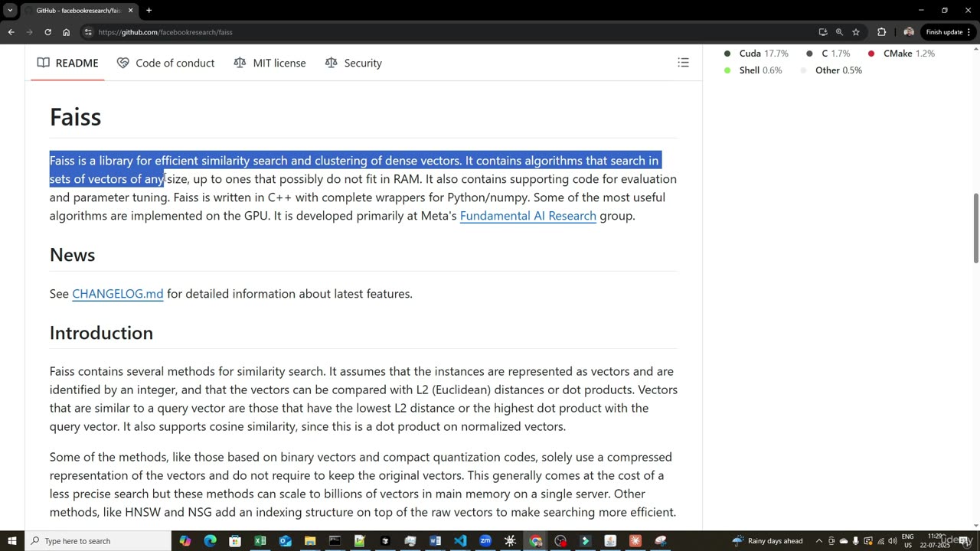Switch to the Security tab
The width and height of the screenshot is (980, 551).
[x=353, y=63]
